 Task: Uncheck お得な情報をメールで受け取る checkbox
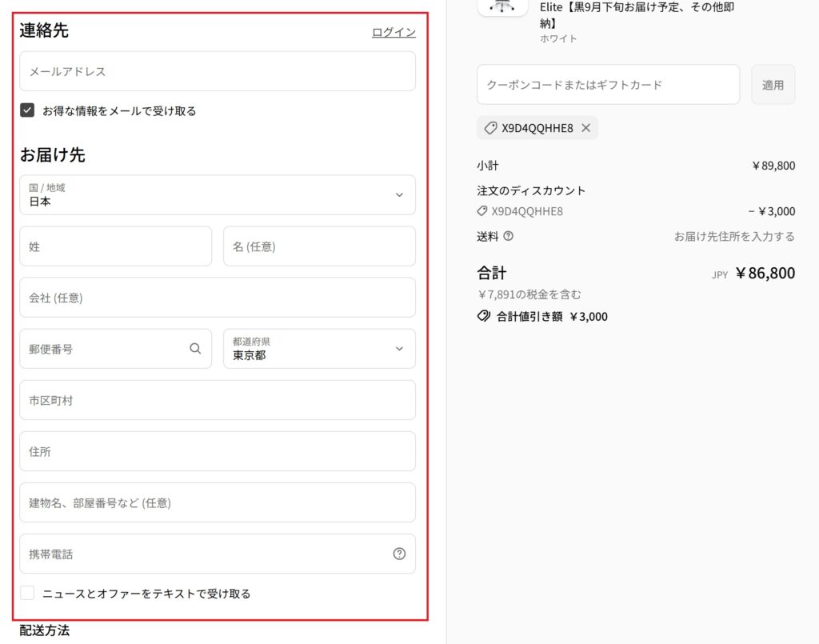point(27,110)
